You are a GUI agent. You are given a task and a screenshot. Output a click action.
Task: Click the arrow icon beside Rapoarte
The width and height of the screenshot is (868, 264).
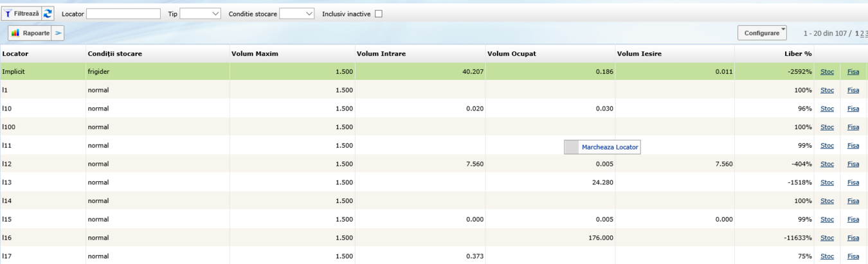pyautogui.click(x=58, y=33)
